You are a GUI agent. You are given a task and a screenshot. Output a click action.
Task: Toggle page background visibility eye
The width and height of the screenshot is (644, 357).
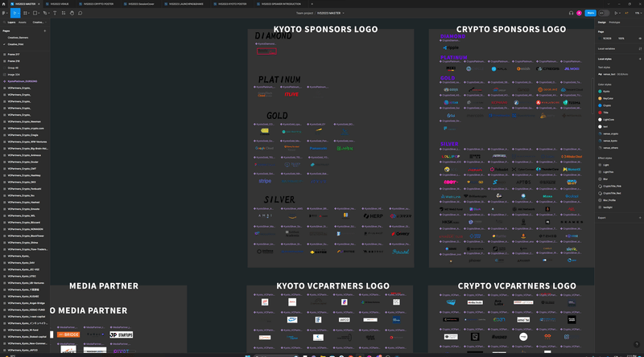tap(640, 38)
